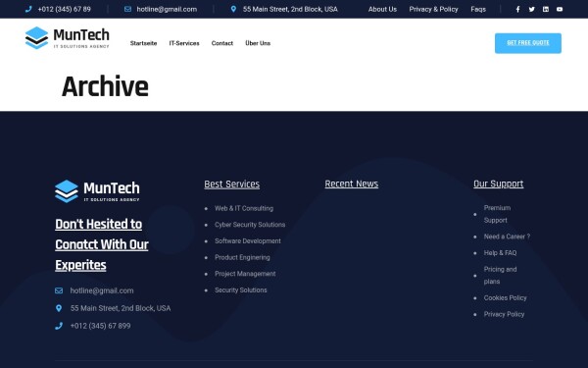Click top bar phone number +012 (345) 67 89
The image size is (588, 368).
coord(64,9)
